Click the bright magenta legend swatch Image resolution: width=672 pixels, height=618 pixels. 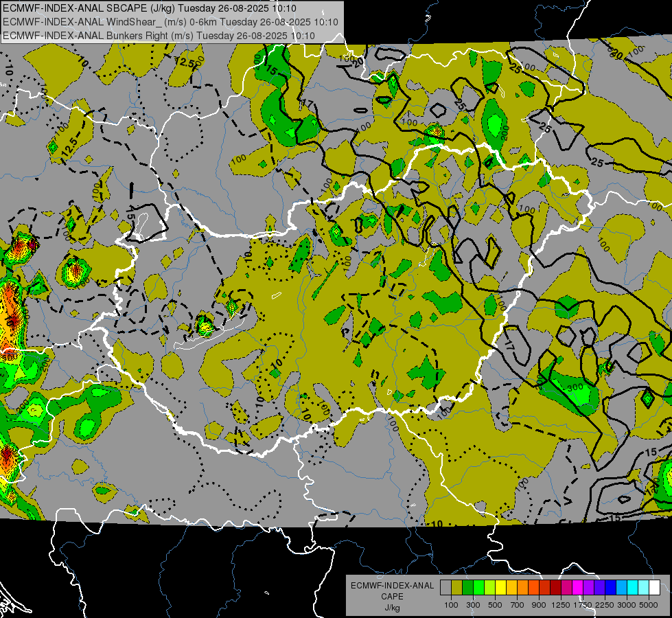577,588
